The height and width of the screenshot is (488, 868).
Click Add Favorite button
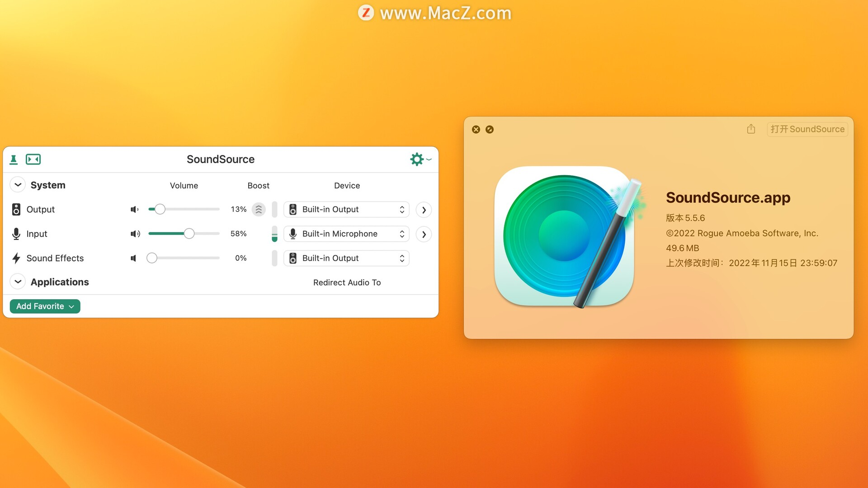click(x=45, y=306)
